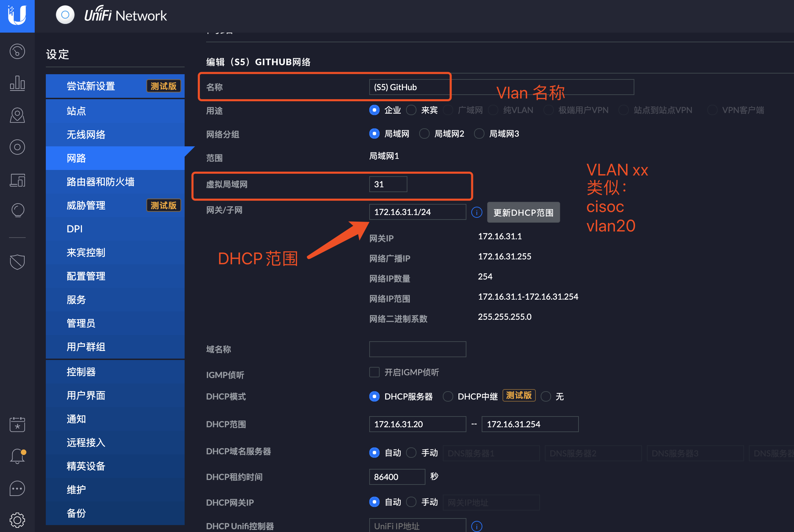Open the Map pin icon
The width and height of the screenshot is (794, 532).
(x=17, y=115)
